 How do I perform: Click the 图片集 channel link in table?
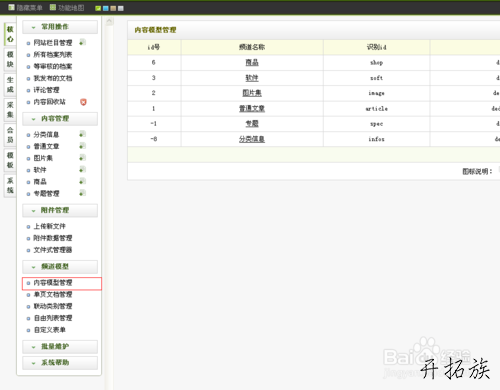(x=252, y=93)
